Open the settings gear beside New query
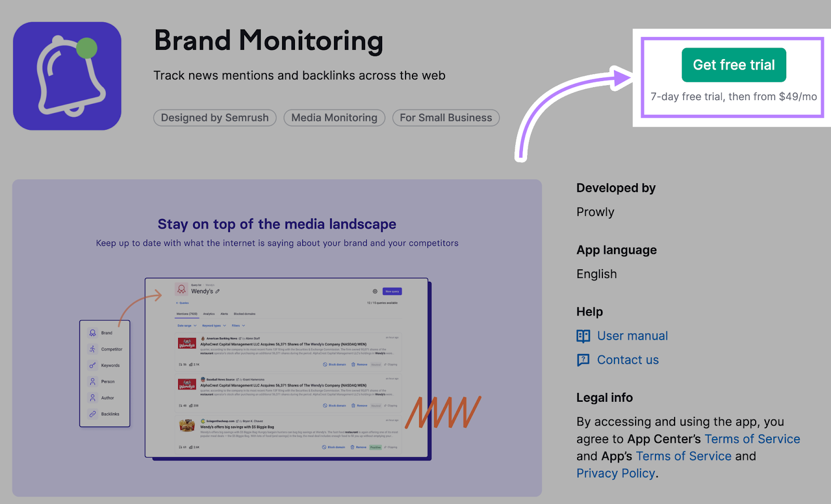Viewport: 831px width, 504px height. point(374,291)
